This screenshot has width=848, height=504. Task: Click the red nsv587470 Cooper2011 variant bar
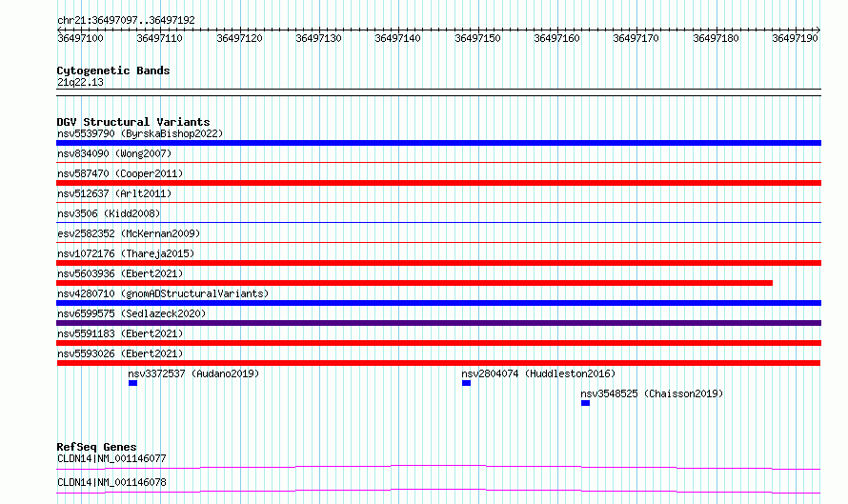tap(438, 183)
